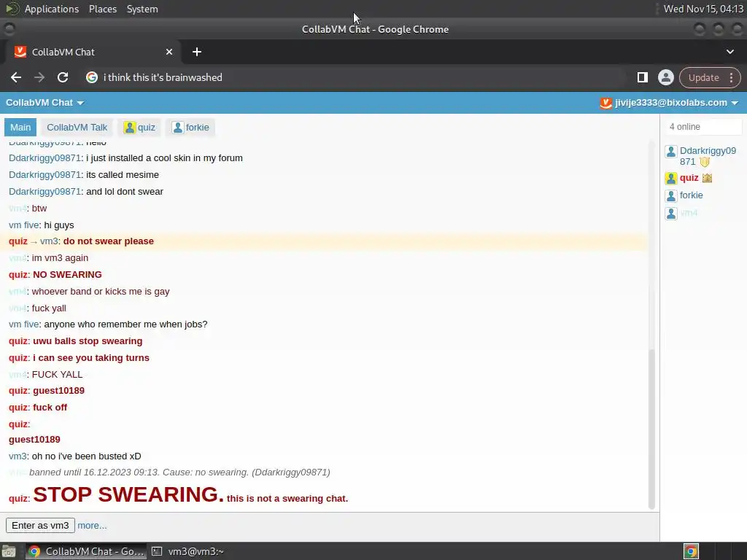747x560 pixels.
Task: Open the Places menu
Action: (102, 9)
